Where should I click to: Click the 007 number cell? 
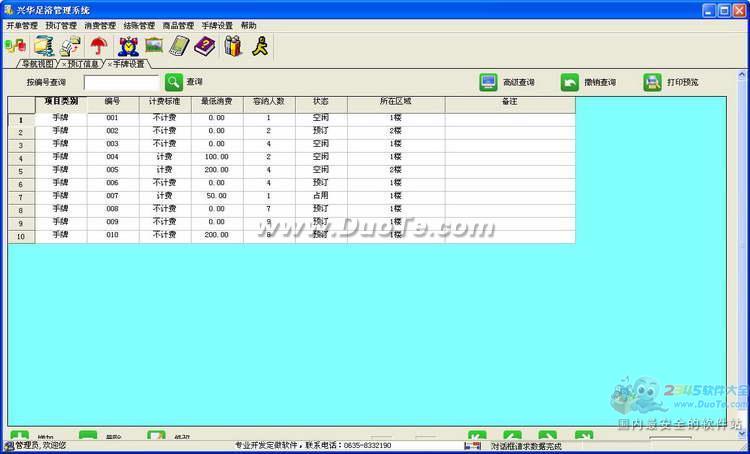(x=113, y=196)
